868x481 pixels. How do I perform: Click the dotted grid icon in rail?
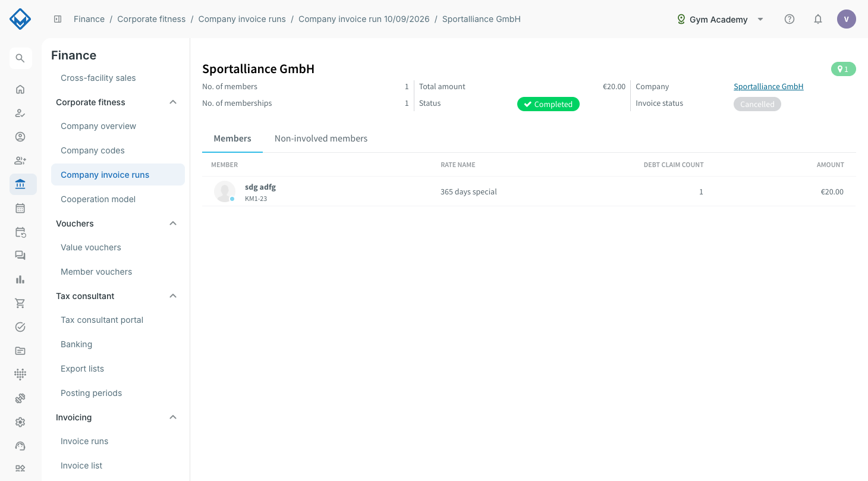click(x=20, y=375)
